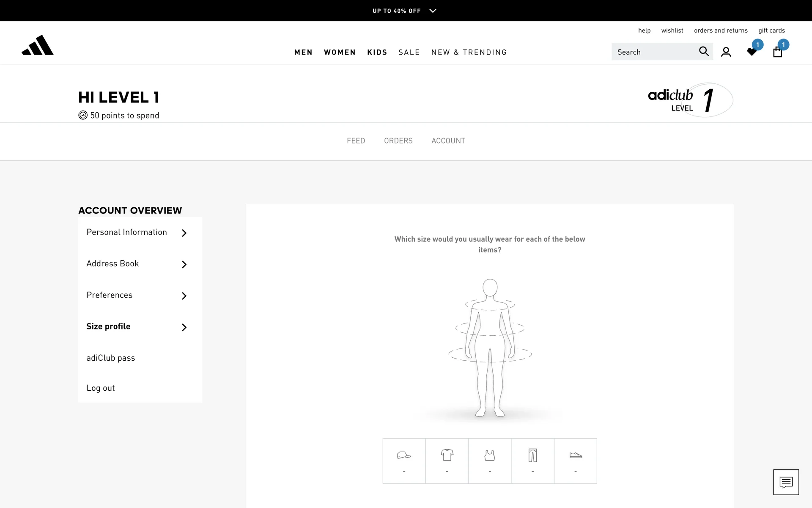Click the Log out link
Screen dimensions: 812x508
tap(101, 388)
